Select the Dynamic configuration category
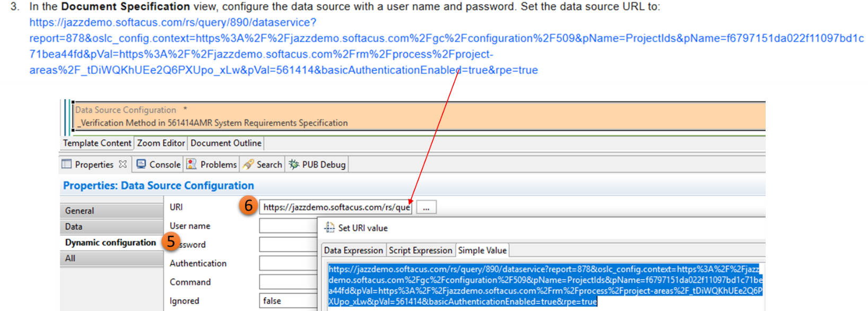This screenshot has width=868, height=311. pos(111,243)
